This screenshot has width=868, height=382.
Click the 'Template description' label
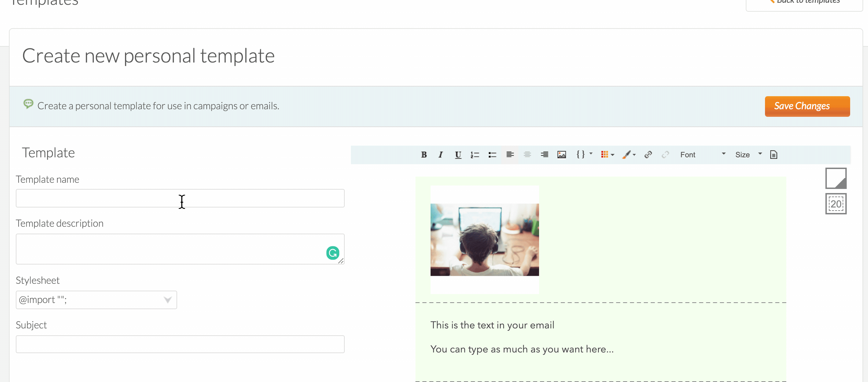[x=60, y=223]
